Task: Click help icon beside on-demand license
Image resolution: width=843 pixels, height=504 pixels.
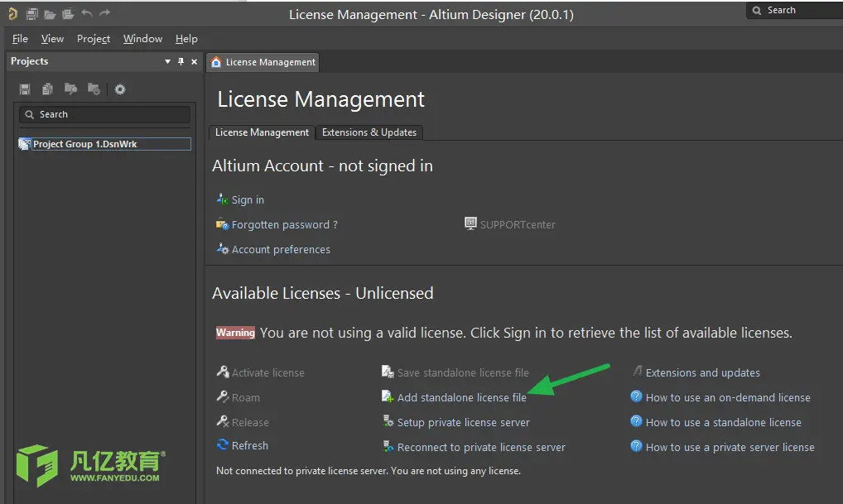Action: point(637,396)
